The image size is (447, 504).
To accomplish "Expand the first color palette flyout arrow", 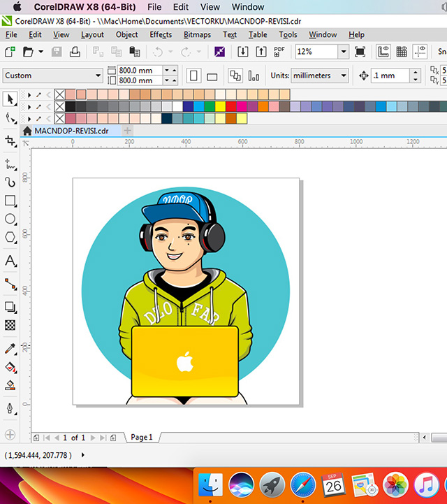I will coord(29,95).
